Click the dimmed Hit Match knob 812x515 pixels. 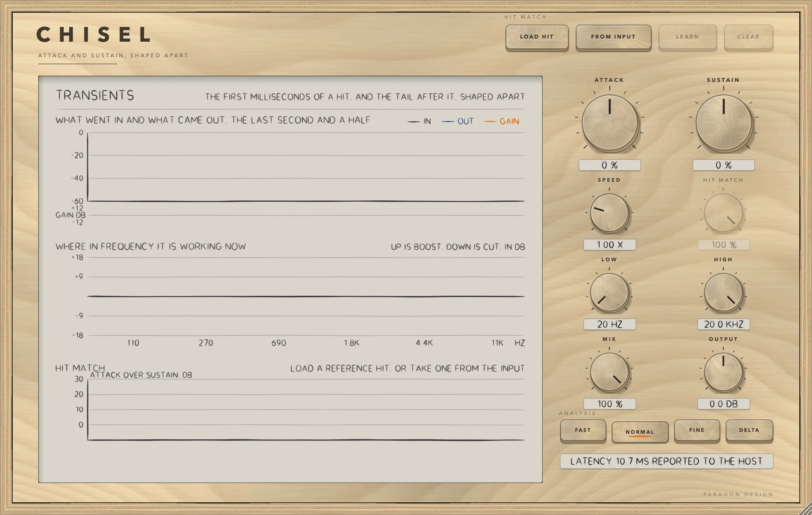tap(723, 213)
